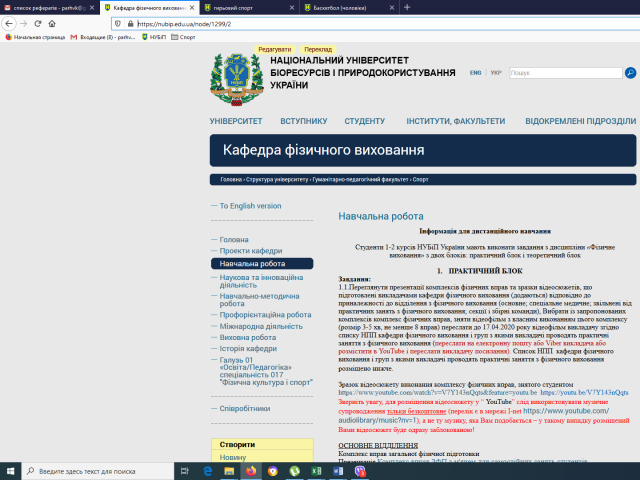Open the НУБіП bookmark
Screen dimensions: 640x480
[154, 37]
